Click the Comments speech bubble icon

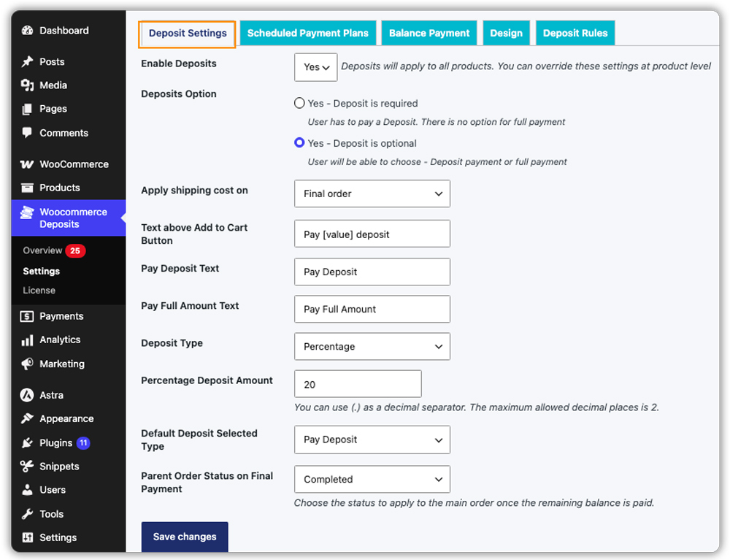[27, 133]
